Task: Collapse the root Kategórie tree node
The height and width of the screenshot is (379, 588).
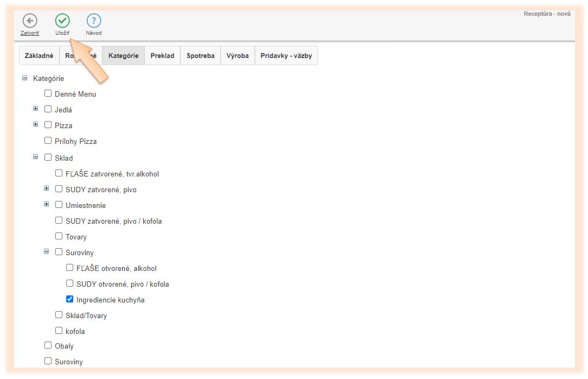Action: (x=24, y=78)
